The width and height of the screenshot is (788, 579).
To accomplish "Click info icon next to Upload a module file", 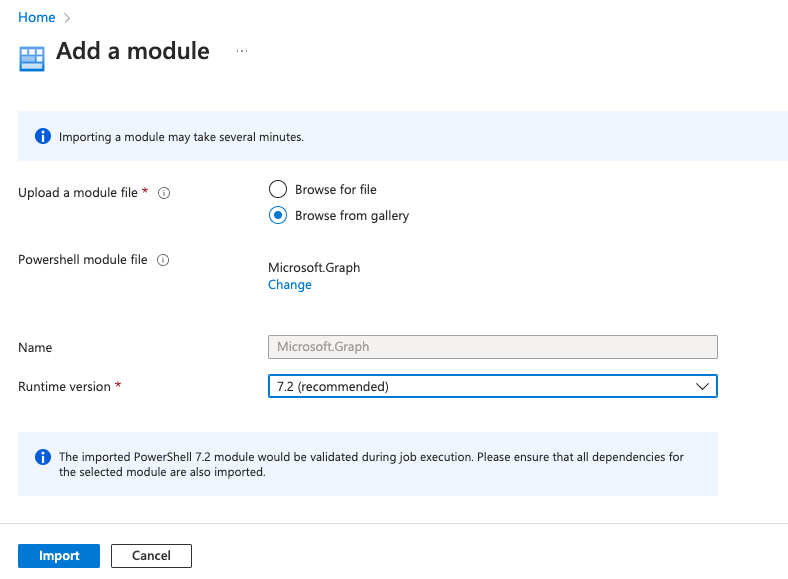I will point(164,193).
